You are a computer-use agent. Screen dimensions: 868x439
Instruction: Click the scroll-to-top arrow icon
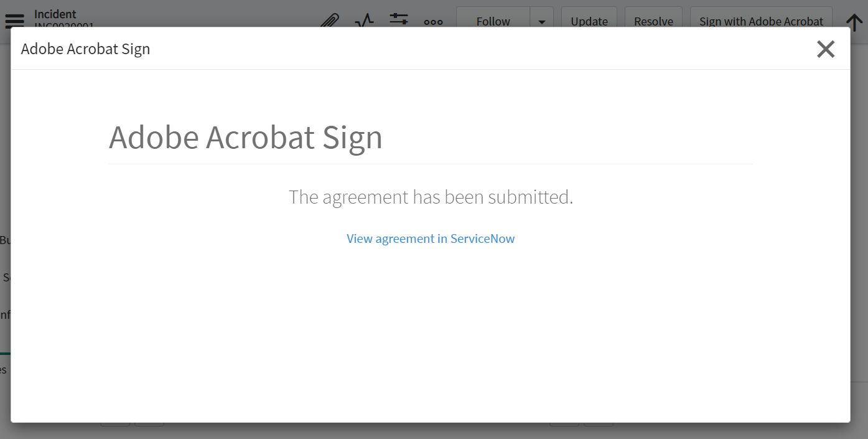click(854, 22)
